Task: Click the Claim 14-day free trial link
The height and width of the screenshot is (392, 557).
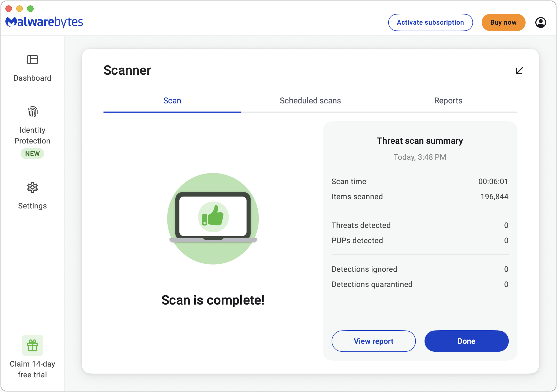Action: click(32, 369)
